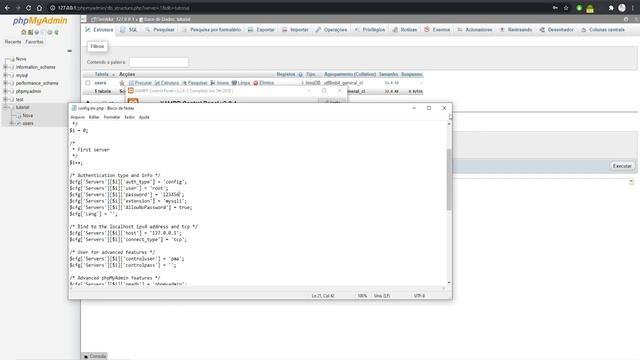Screen dimensions: 640x360
Task: Click the logout icon beside the home icon
Action: [30, 32]
